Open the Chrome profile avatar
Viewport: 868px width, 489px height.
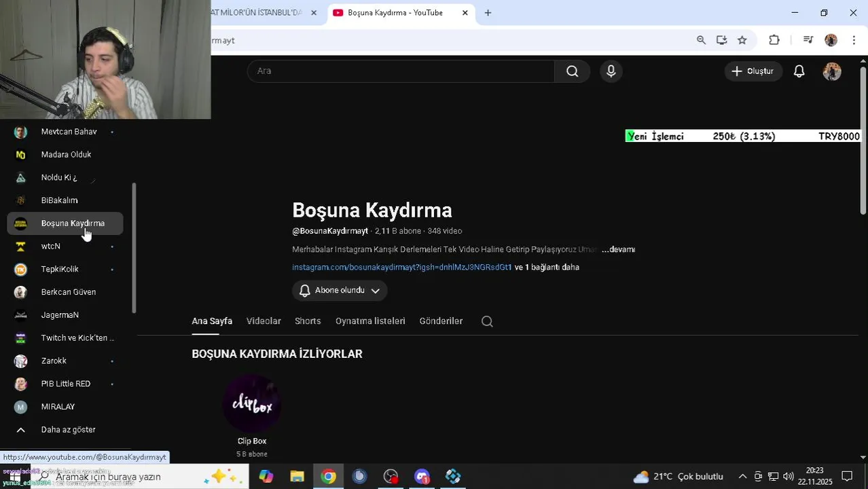click(x=831, y=40)
